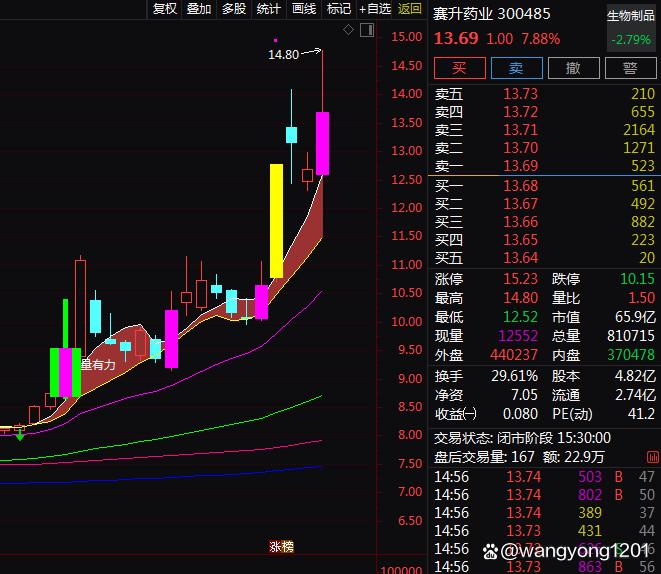Click the green down-arrow signal on the chart
This screenshot has height=574, width=661.
(x=20, y=436)
